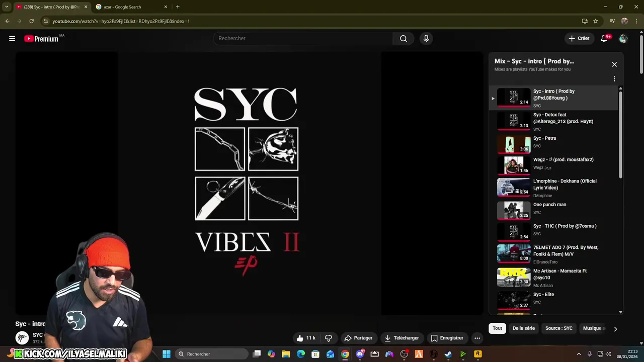Play Syc - THC from playlist
Screen dimensions: 644x362
(553, 232)
